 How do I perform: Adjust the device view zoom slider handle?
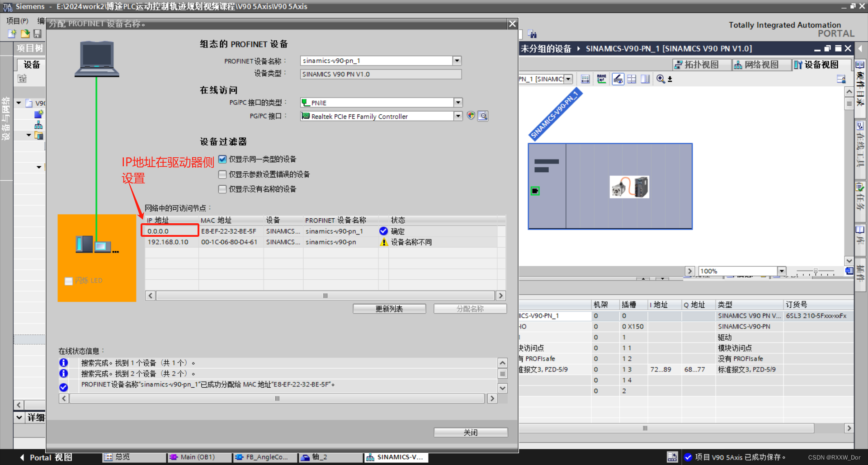click(816, 271)
